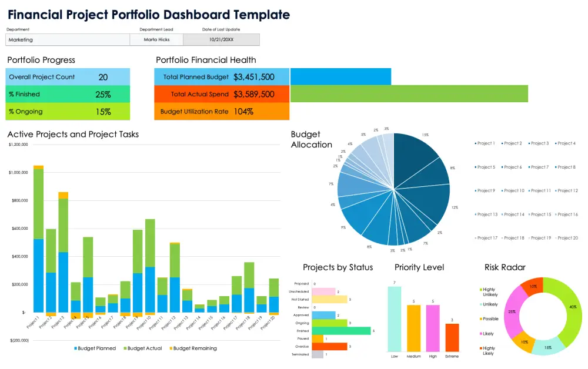The image size is (588, 369).
Task: Open the Date of Last Update field
Action: 221,39
